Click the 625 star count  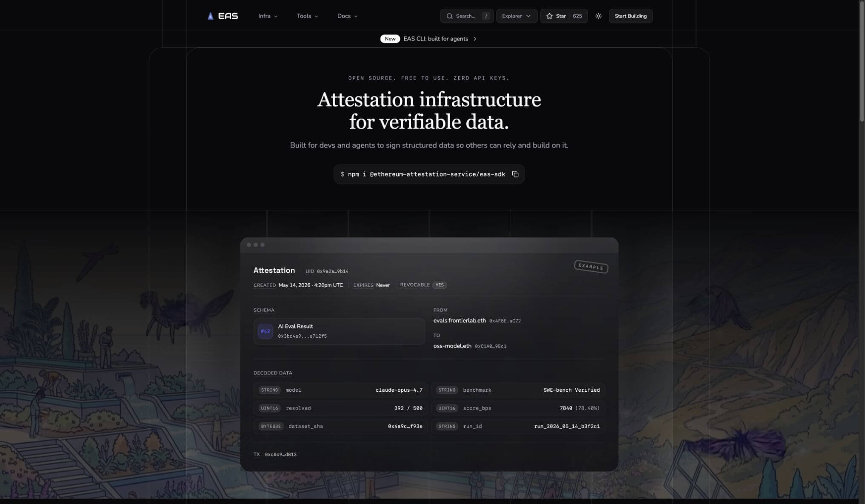pyautogui.click(x=577, y=16)
